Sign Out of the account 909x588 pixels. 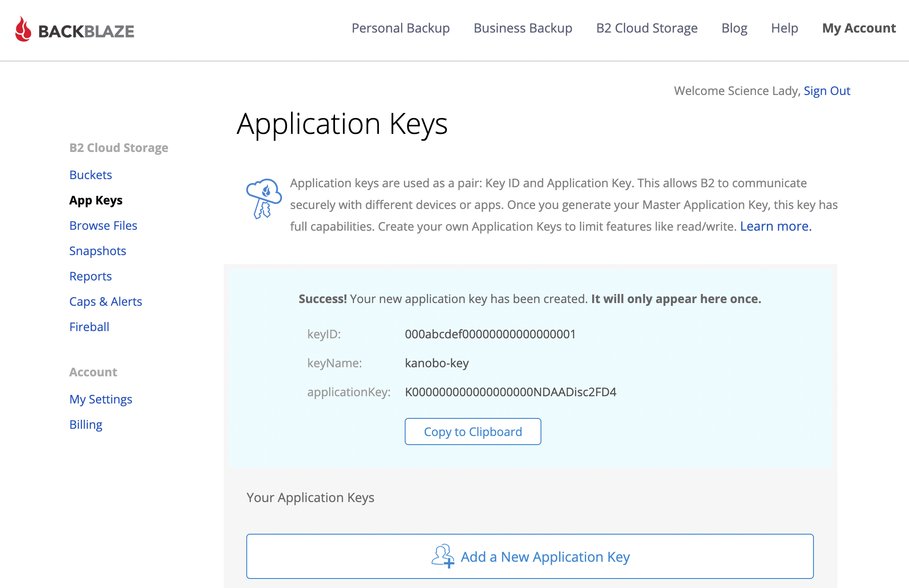(827, 90)
